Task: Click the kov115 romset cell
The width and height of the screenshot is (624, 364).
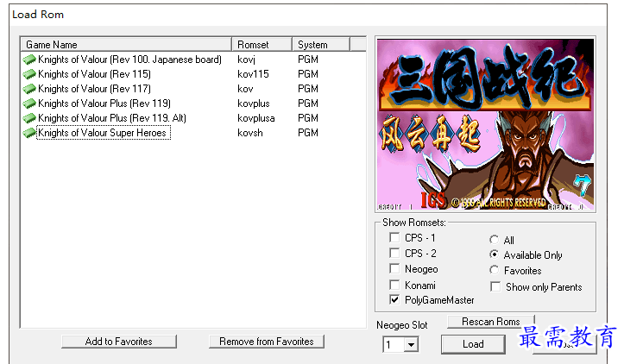Action: coord(253,74)
